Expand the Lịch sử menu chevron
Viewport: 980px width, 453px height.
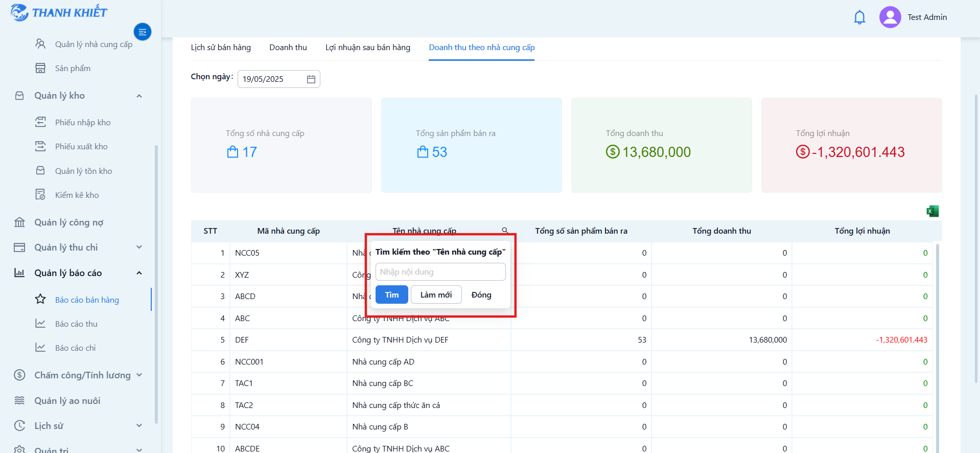[x=139, y=425]
